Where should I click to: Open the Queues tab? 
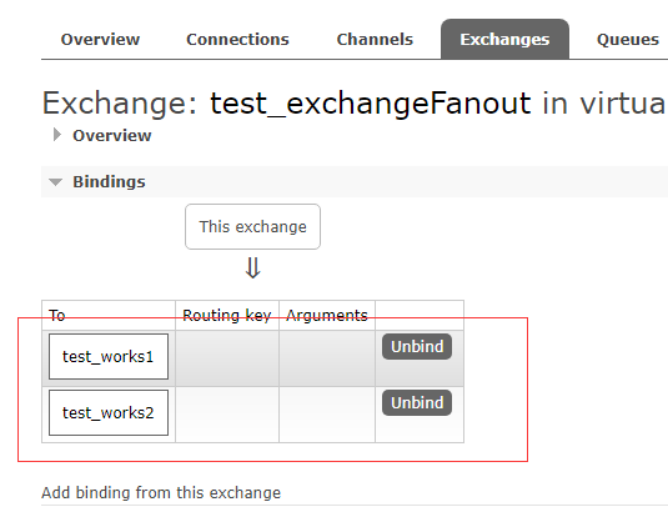628,39
